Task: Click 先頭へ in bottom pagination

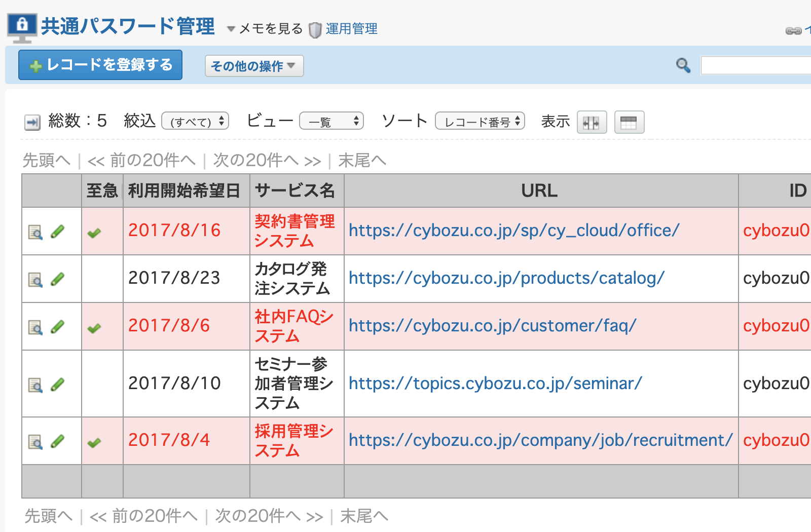Action: [48, 516]
